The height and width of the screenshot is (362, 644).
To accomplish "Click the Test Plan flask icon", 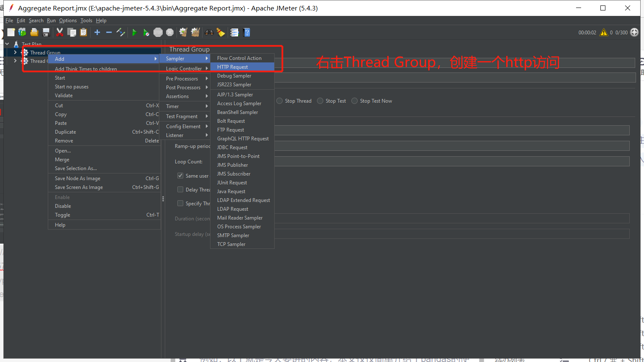I will (x=16, y=44).
